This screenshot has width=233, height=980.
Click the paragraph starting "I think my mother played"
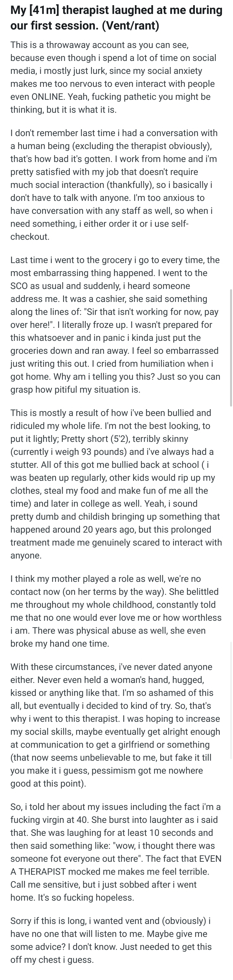pyautogui.click(x=116, y=611)
